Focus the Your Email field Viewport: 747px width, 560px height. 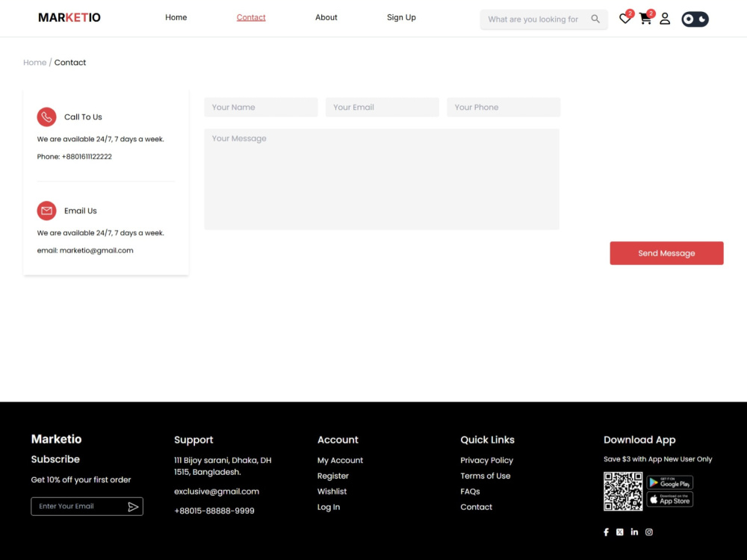pos(382,107)
